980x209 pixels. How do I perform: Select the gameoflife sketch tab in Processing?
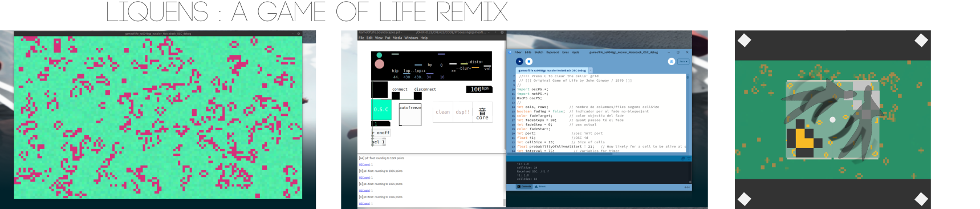pyautogui.click(x=552, y=70)
